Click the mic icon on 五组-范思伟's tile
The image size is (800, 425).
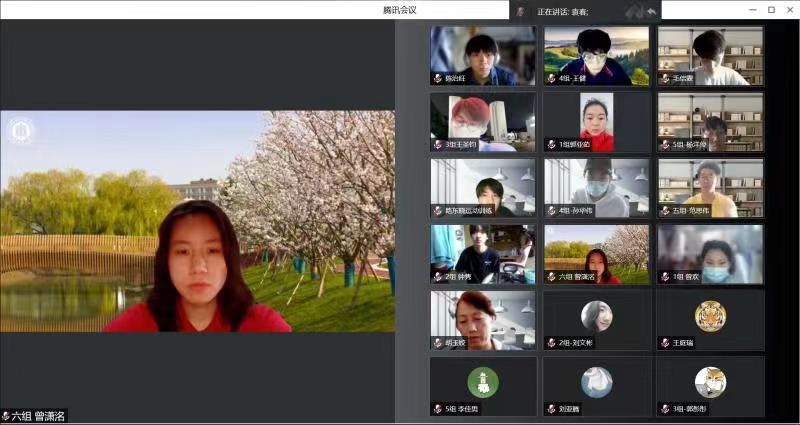664,211
